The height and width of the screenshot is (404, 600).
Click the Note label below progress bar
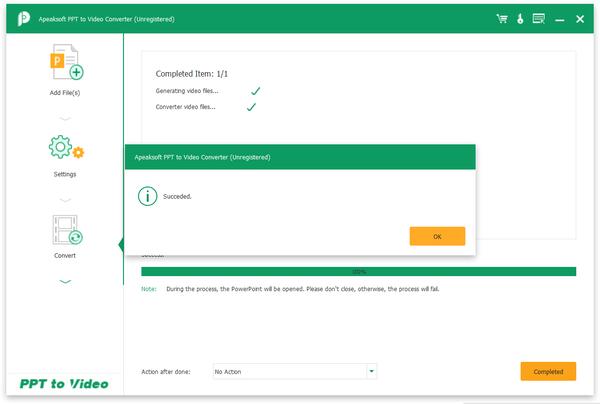149,289
